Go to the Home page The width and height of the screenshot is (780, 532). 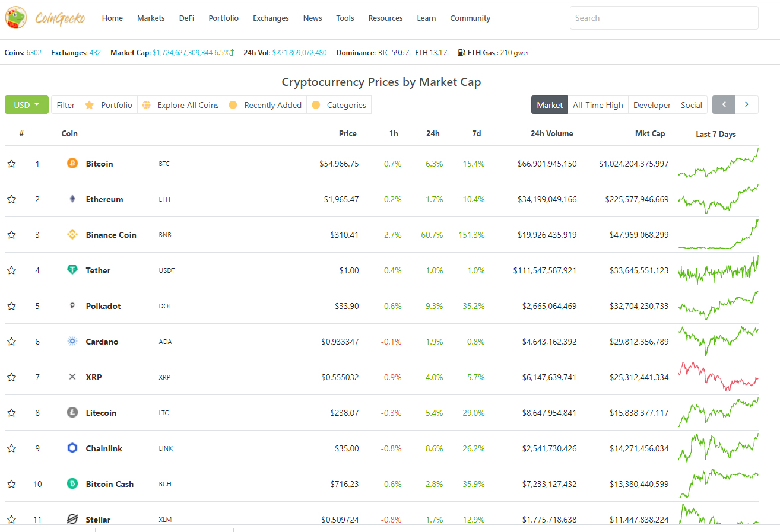(x=112, y=18)
